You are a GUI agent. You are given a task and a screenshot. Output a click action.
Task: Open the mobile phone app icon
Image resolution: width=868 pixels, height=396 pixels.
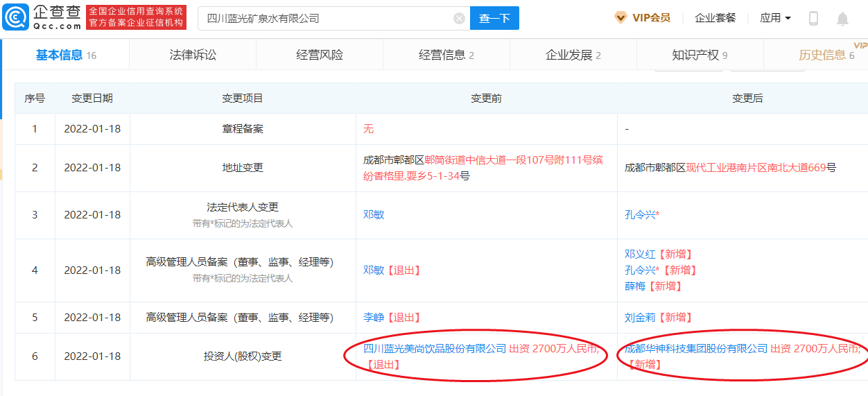[x=813, y=19]
